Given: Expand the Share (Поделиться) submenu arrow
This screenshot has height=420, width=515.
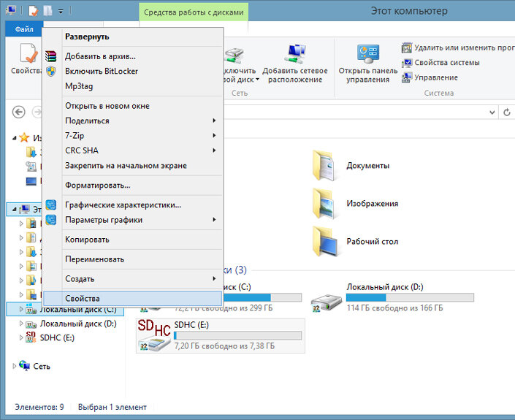Looking at the screenshot, I should point(214,121).
